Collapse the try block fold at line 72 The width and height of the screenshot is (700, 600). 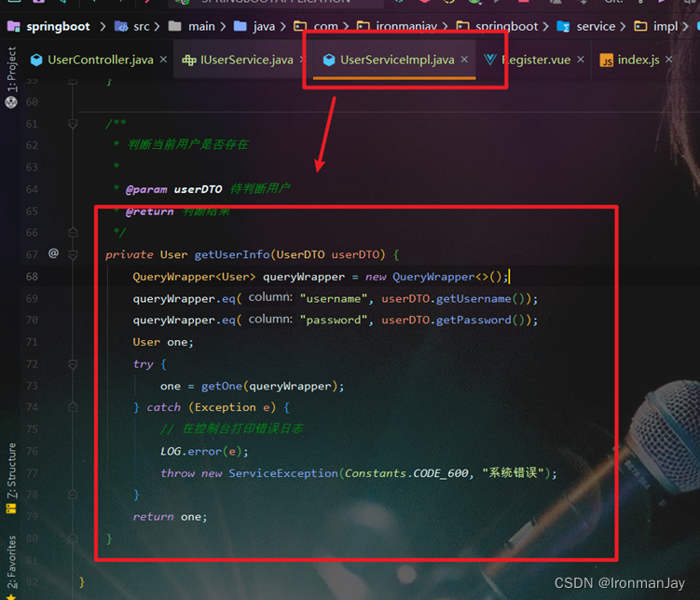coord(73,364)
